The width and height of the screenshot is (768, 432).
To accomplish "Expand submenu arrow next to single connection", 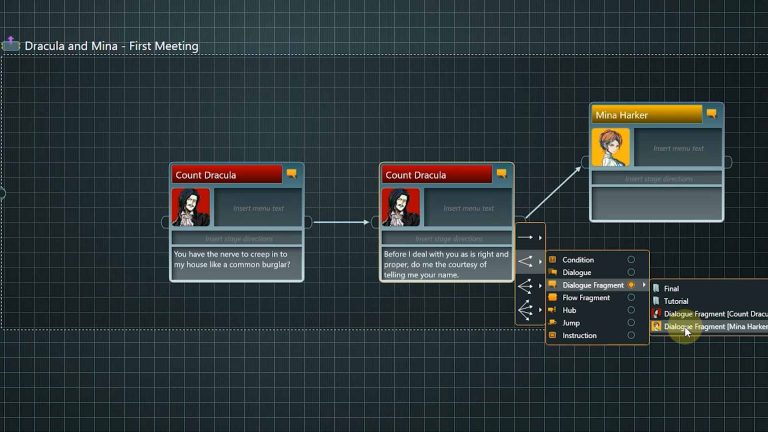I will (540, 238).
